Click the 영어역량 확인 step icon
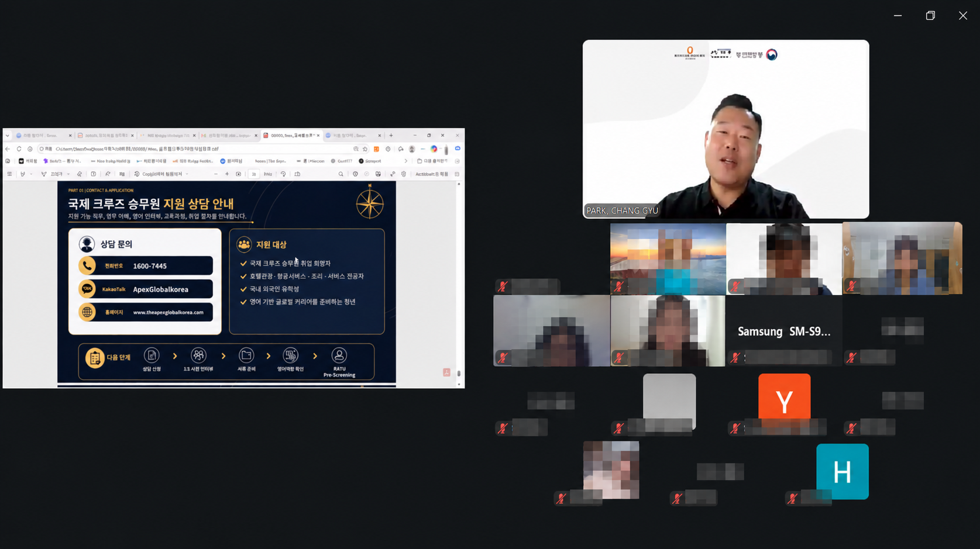This screenshot has width=980, height=549. (291, 355)
